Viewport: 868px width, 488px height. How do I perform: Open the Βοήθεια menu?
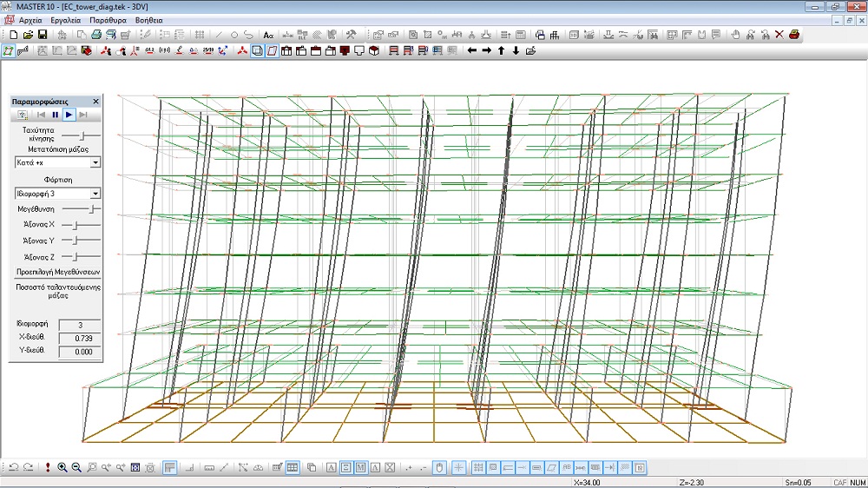point(148,19)
